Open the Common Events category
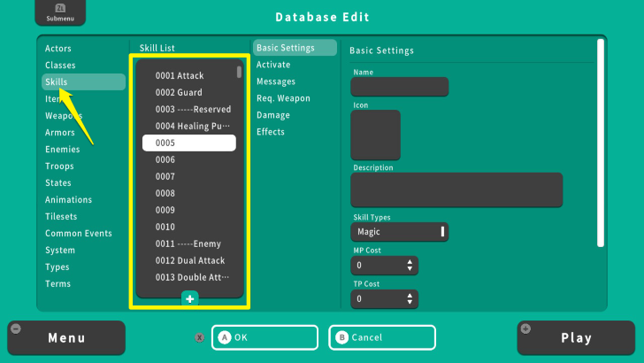 79,234
